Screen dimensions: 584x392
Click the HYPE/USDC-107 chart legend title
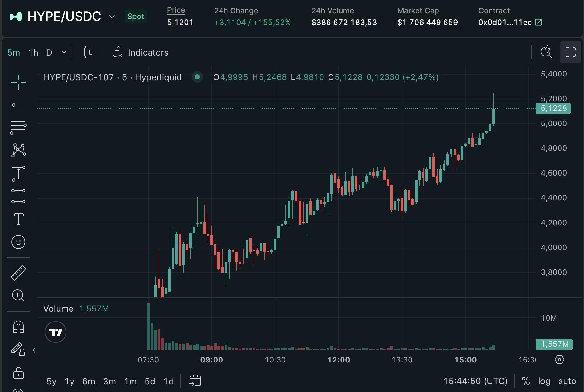[112, 77]
